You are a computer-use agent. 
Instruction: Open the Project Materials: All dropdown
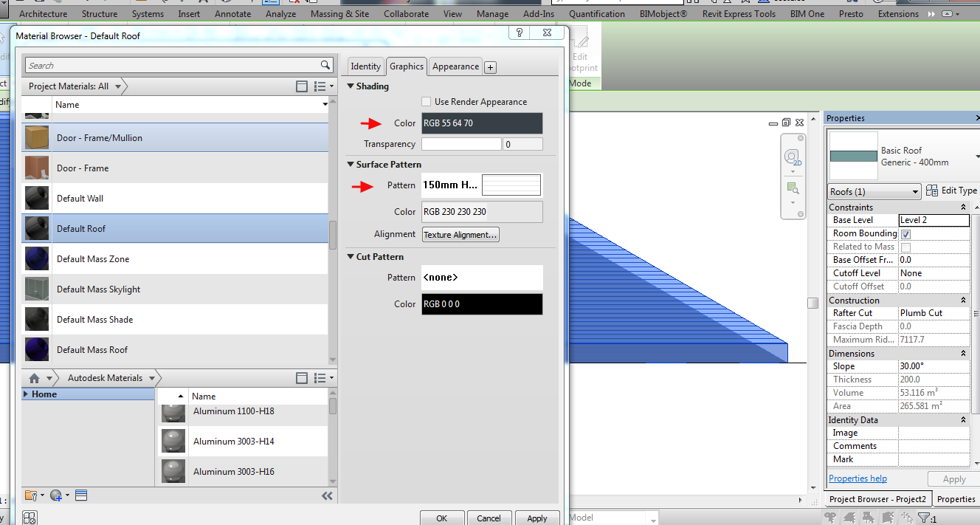pos(116,86)
